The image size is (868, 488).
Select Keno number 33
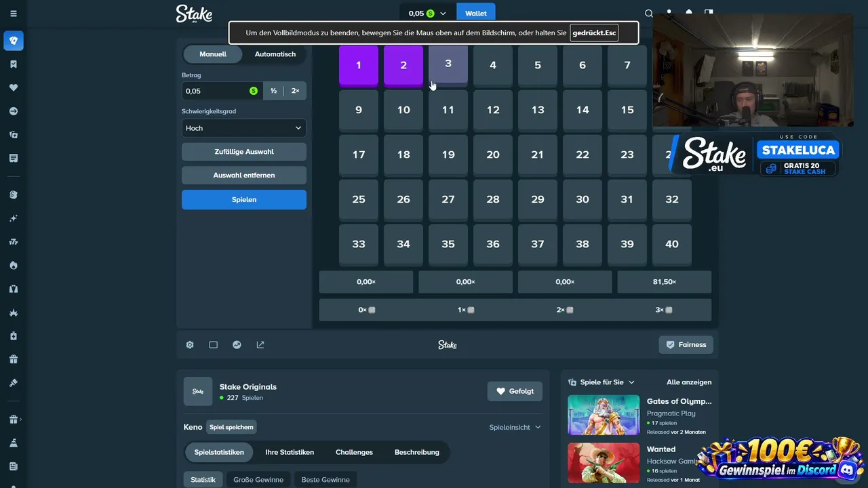tap(359, 245)
